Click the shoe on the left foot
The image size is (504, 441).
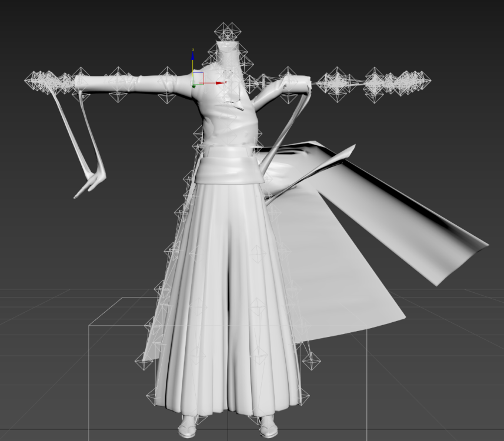point(188,425)
